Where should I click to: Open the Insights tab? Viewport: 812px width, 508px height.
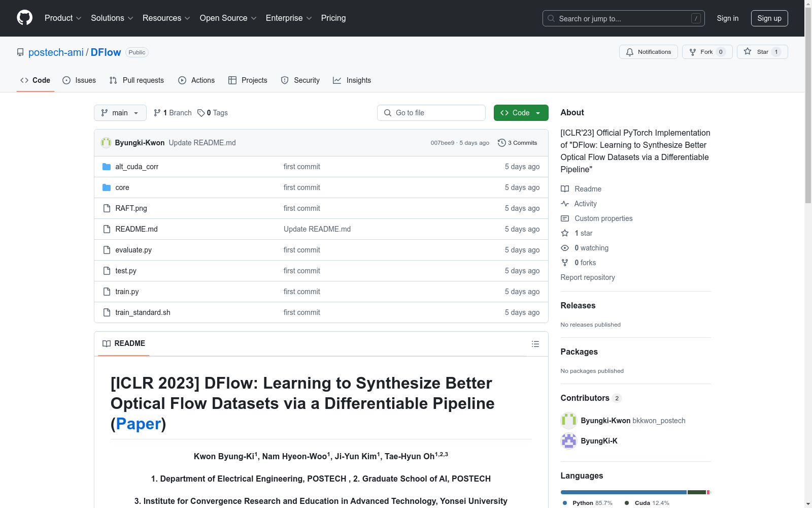click(352, 80)
